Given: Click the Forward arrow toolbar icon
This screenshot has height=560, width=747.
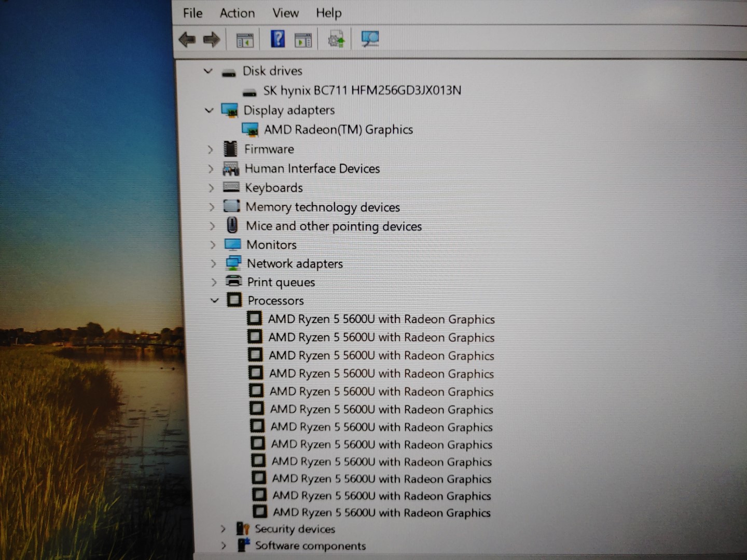Looking at the screenshot, I should coord(211,39).
